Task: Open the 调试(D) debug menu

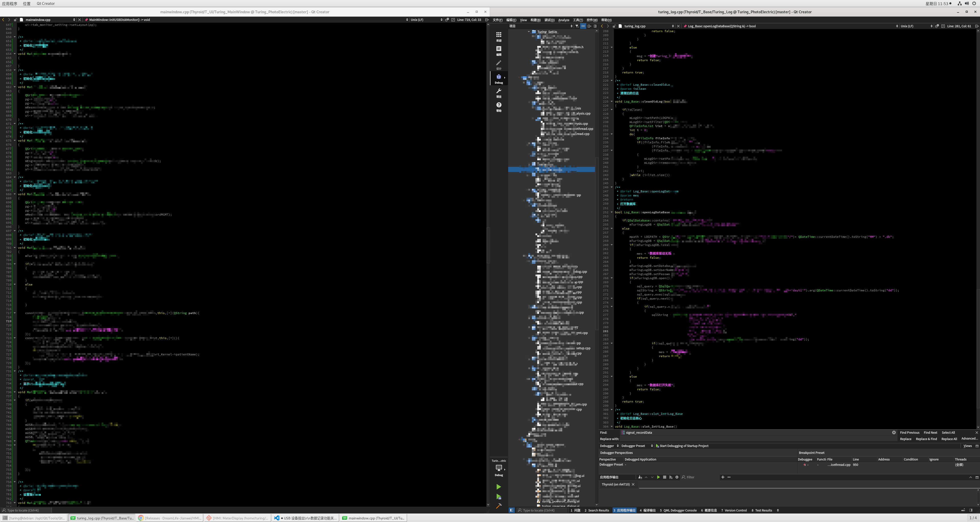Action: click(x=549, y=20)
